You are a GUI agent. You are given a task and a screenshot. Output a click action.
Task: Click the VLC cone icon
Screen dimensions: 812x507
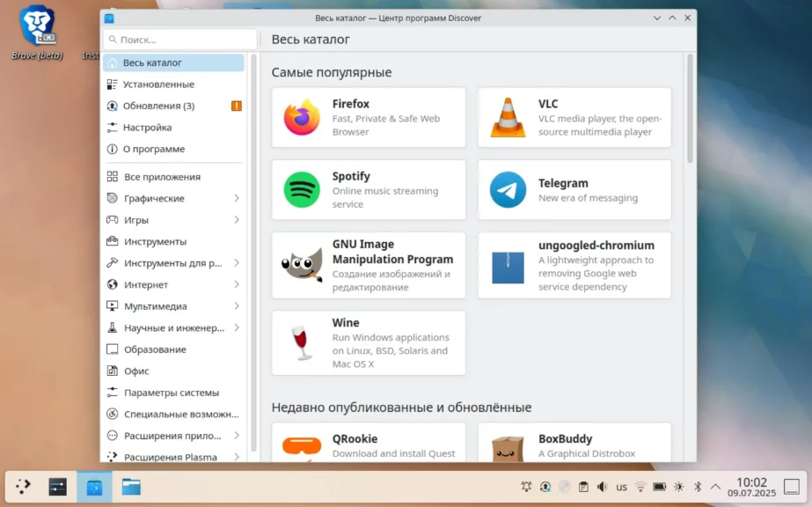508,117
